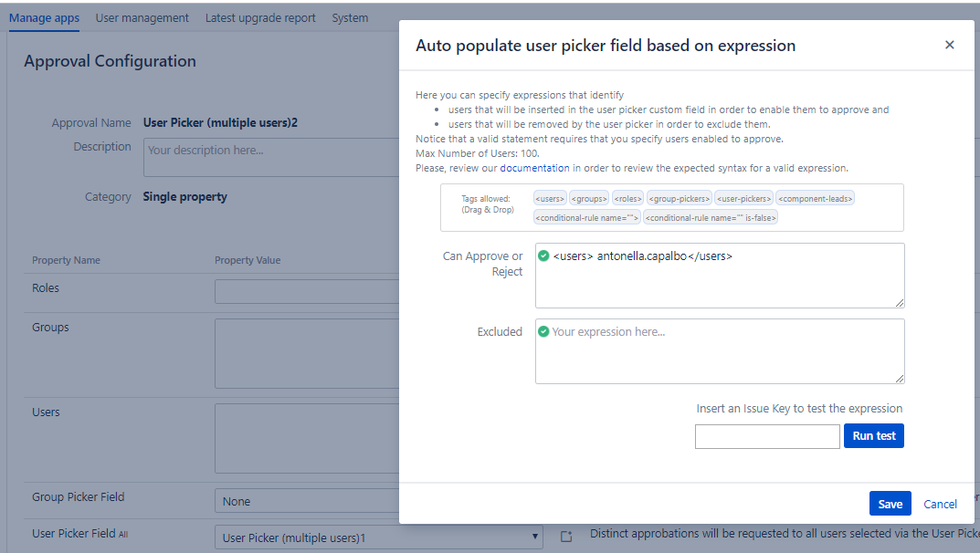The height and width of the screenshot is (553, 980).
Task: Go to the System tab
Action: click(350, 18)
